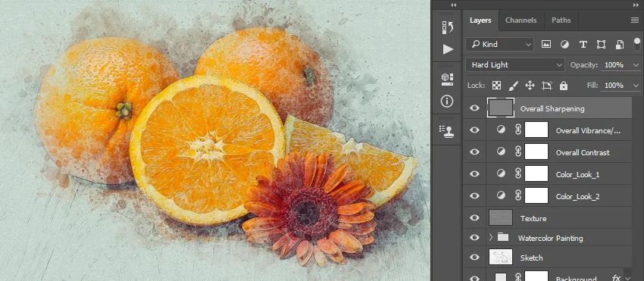Screen dimensions: 644x281
Task: Hide the Sketch layer
Action: click(x=474, y=258)
